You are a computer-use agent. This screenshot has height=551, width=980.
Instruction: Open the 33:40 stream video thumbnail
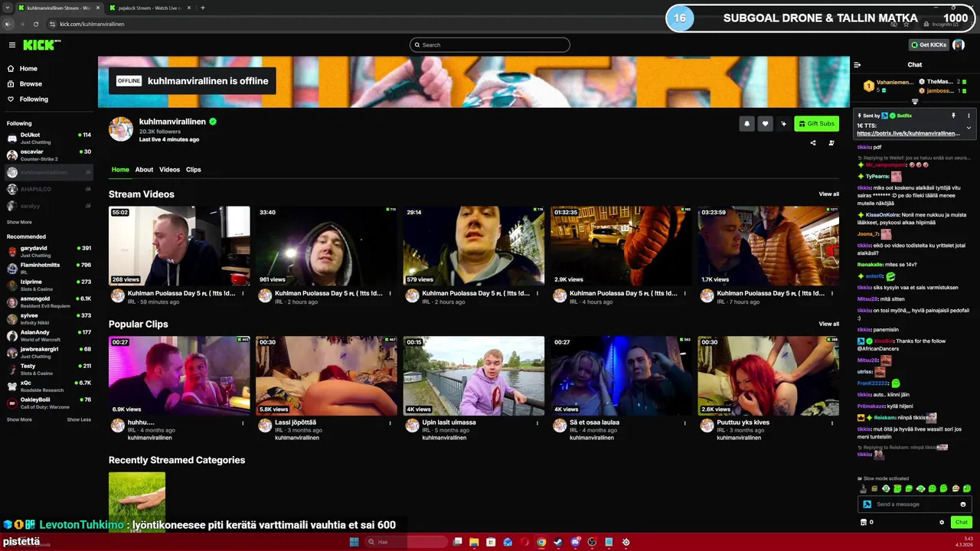click(x=326, y=246)
